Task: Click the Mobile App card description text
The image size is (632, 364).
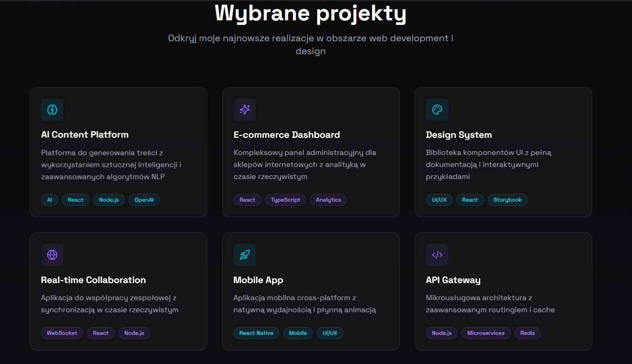Action: [304, 304]
